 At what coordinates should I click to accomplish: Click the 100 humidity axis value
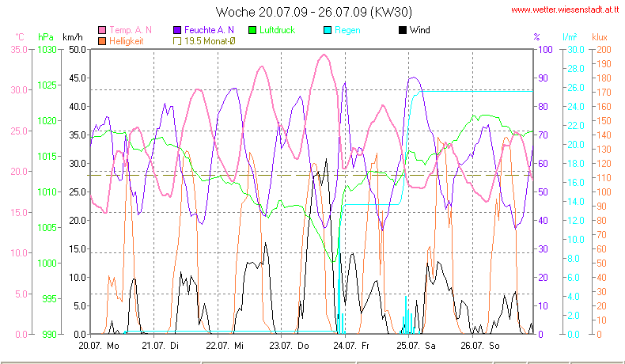pos(545,50)
